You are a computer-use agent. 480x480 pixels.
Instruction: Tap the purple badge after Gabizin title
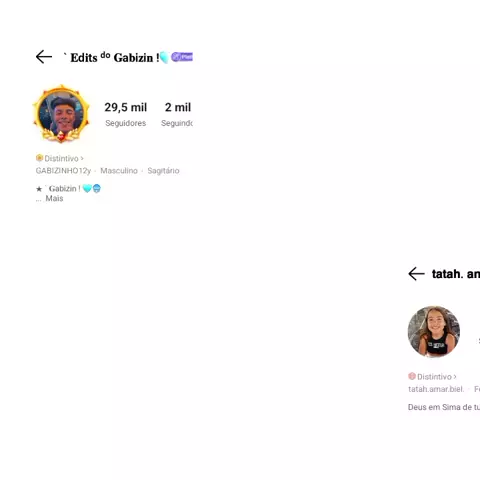(182, 57)
